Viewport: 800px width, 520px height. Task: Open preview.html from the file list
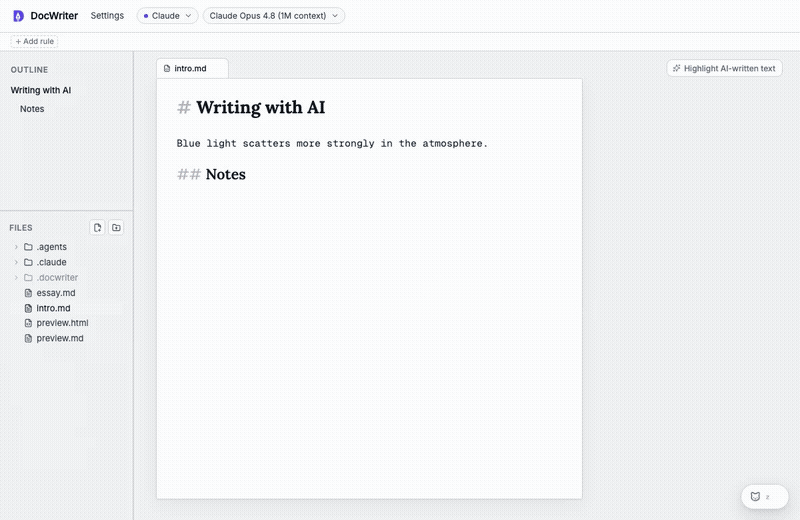coord(62,323)
